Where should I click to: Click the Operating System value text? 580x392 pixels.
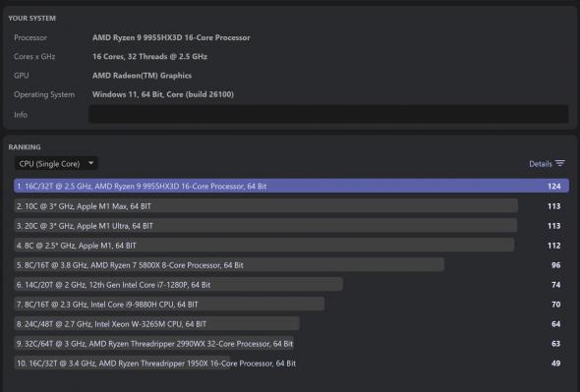coord(163,94)
